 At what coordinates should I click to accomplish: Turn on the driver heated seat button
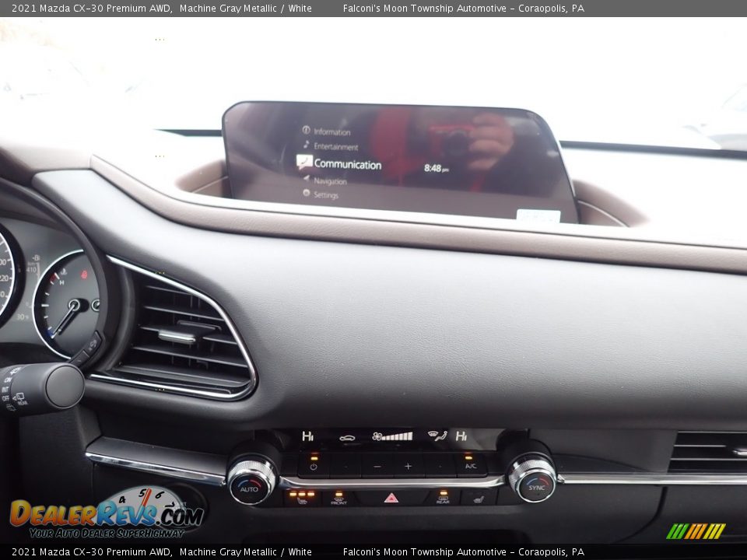(302, 498)
